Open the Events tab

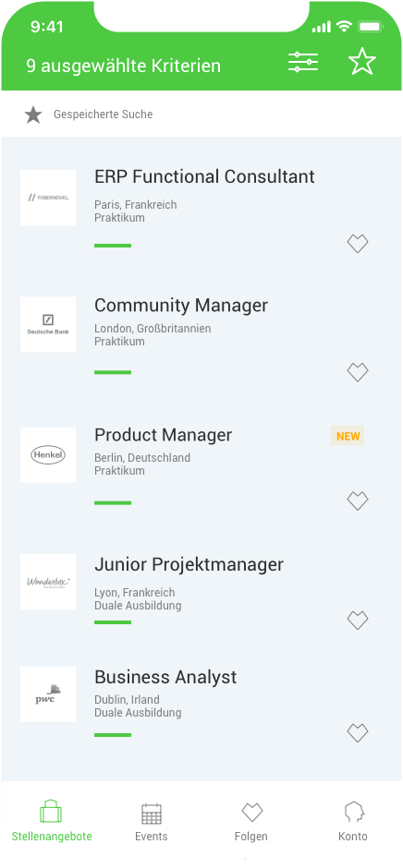152,822
